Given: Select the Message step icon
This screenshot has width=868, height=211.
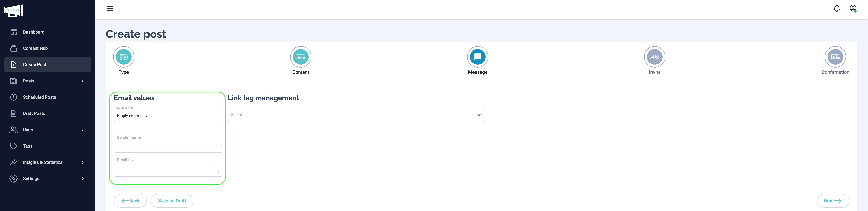Looking at the screenshot, I should point(477,57).
